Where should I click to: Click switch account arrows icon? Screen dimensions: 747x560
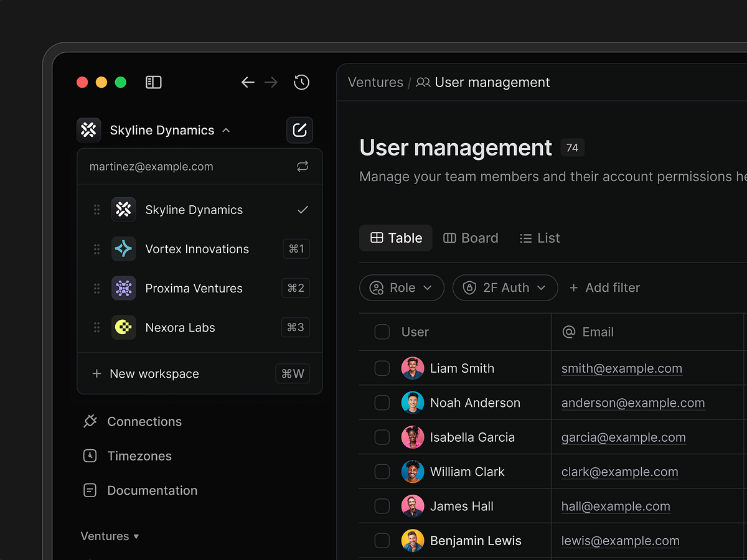tap(303, 166)
